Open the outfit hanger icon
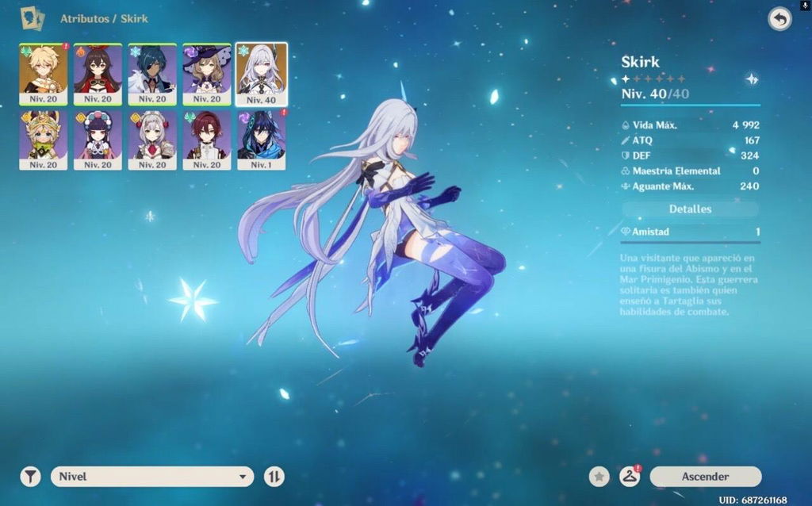This screenshot has height=506, width=812. (x=630, y=477)
